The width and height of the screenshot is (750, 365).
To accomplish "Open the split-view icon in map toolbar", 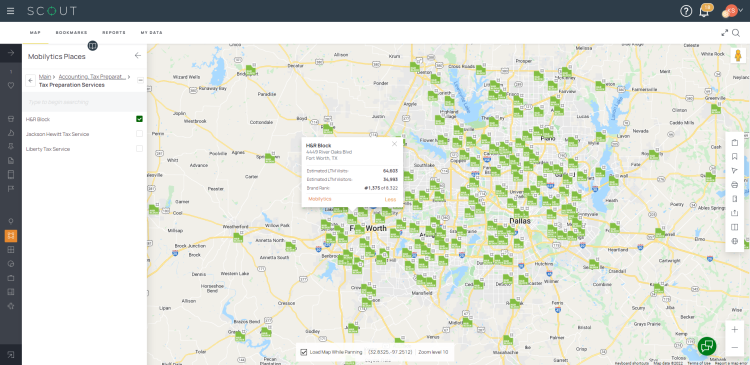I will tap(735, 227).
